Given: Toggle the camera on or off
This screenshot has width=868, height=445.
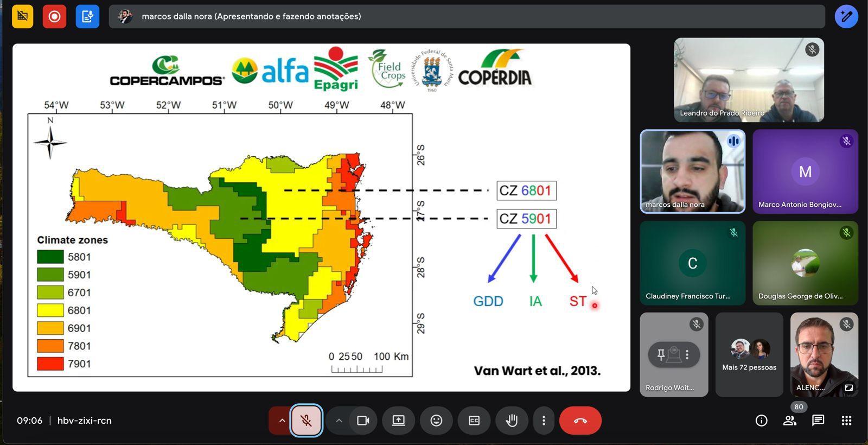Looking at the screenshot, I should pos(363,421).
